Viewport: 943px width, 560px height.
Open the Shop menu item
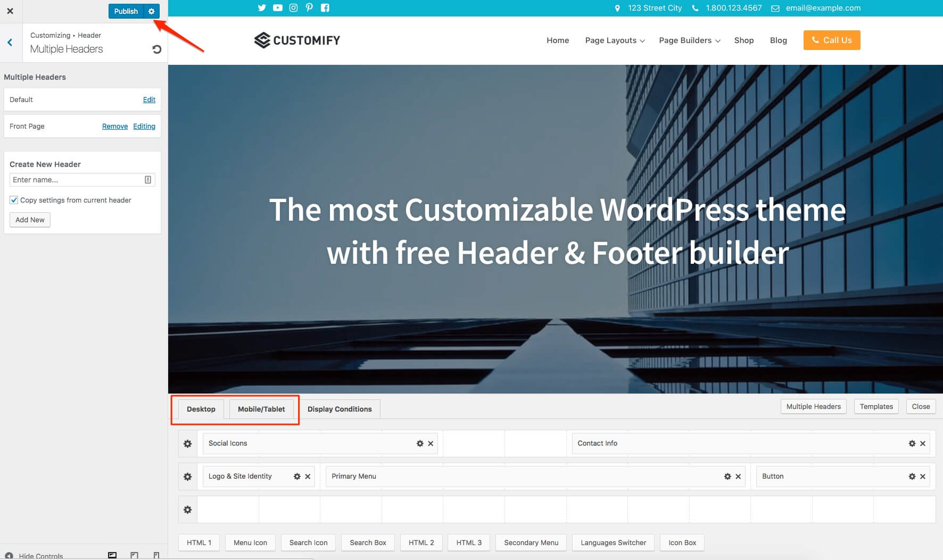click(x=743, y=40)
